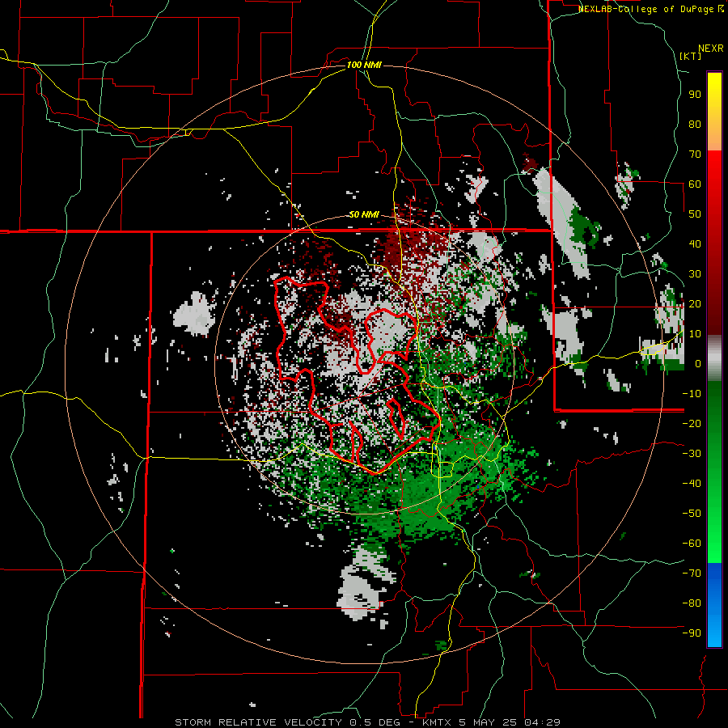Image resolution: width=728 pixels, height=728 pixels.
Task: Click the blue segment of the color bar
Action: point(714,605)
